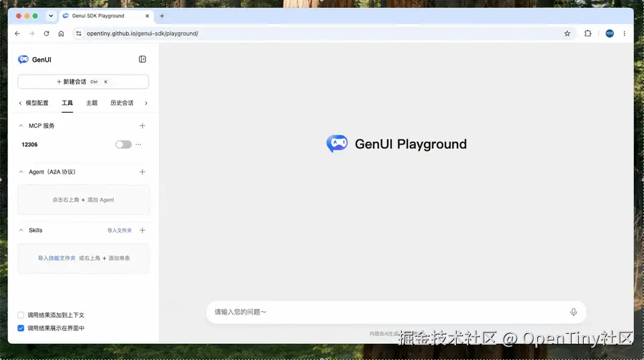Collapse the Skills section

(21, 231)
